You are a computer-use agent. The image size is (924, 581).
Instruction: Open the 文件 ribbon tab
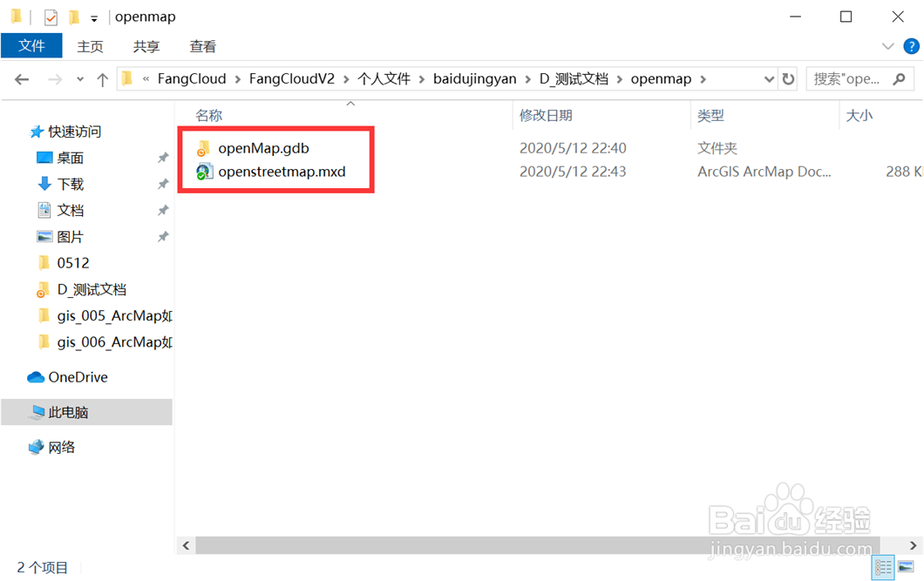31,45
